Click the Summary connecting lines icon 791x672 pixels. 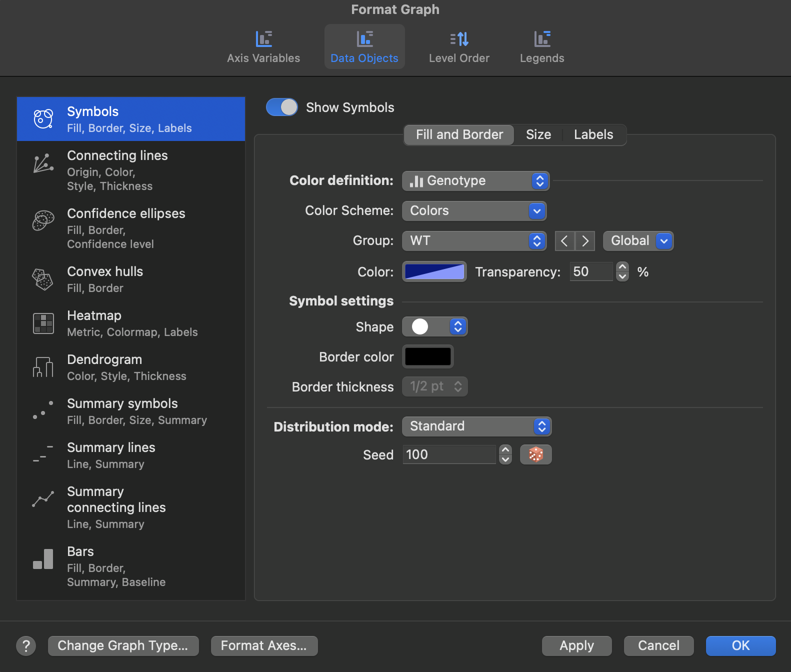click(43, 499)
